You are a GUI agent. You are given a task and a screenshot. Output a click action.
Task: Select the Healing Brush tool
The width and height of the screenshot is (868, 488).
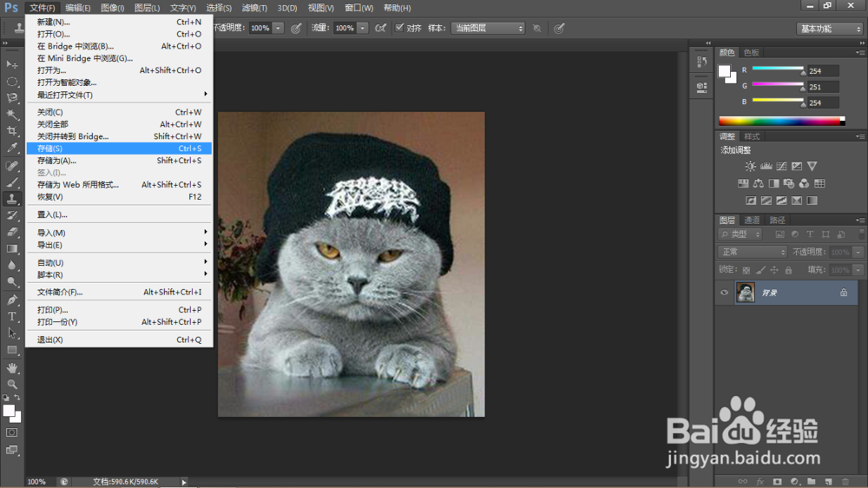click(11, 166)
